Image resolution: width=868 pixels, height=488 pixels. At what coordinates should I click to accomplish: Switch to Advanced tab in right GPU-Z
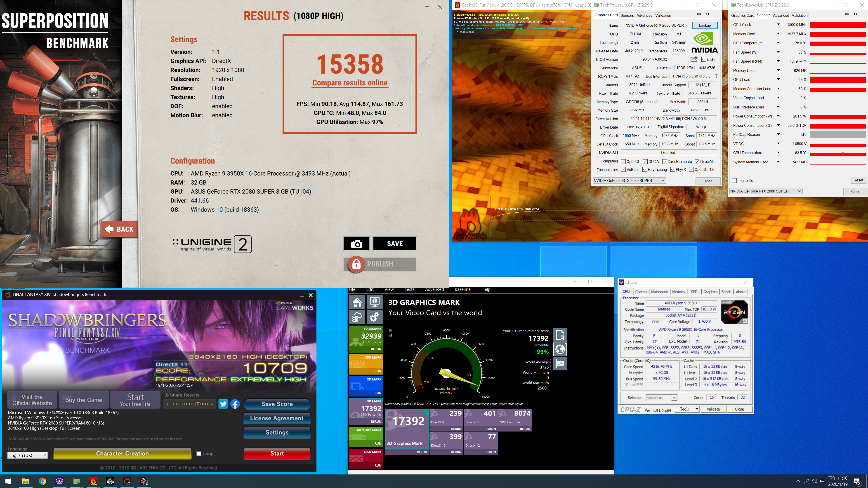click(781, 16)
